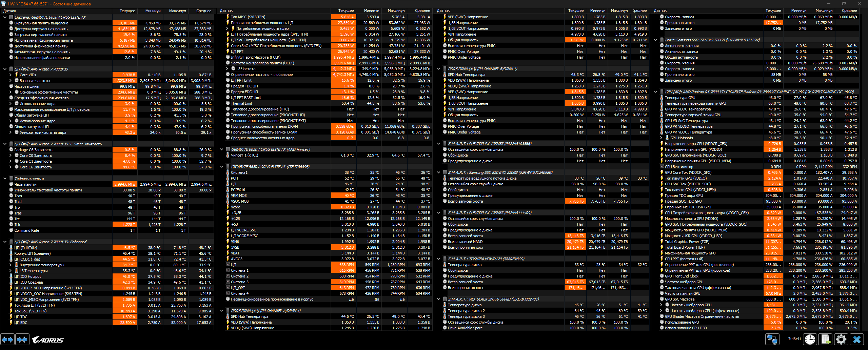Click the clock icon beside Частота шины
868x350 pixels.
point(11,86)
